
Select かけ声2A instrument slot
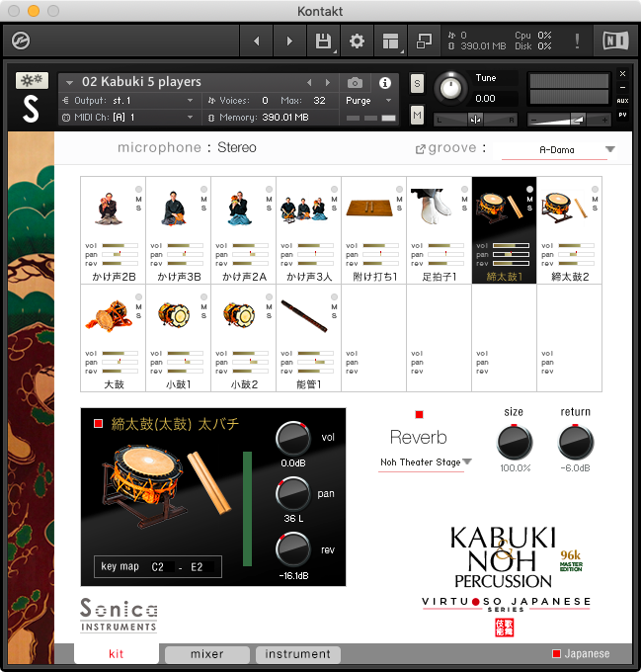pos(243,230)
